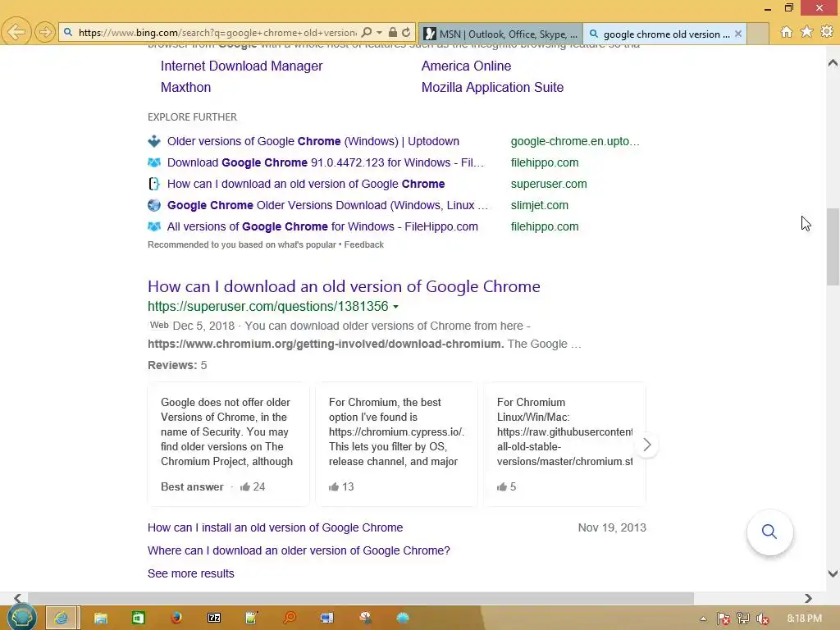
Task: Click the superuser favicon in Explore Further
Action: [x=154, y=184]
